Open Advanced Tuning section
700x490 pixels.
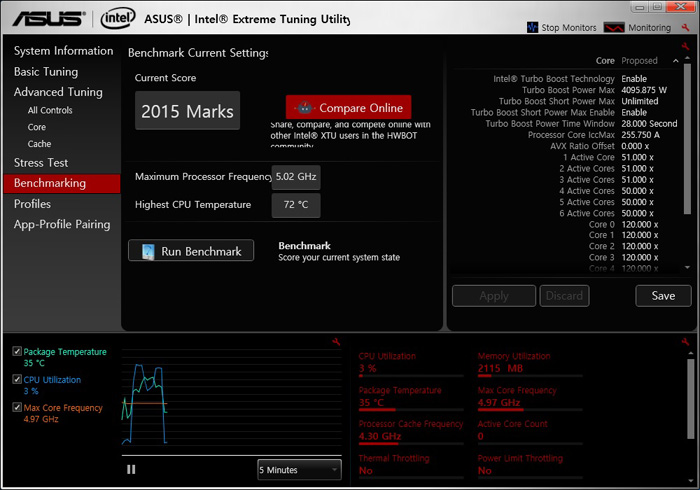coord(58,92)
